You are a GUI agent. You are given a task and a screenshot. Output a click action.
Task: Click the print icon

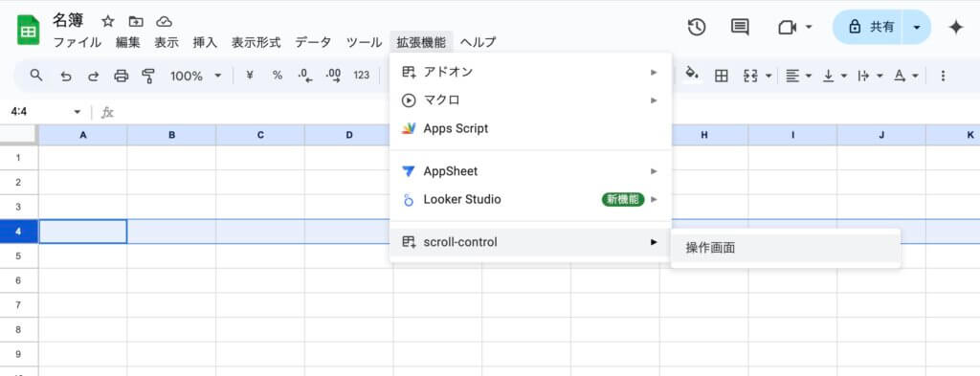tap(122, 77)
